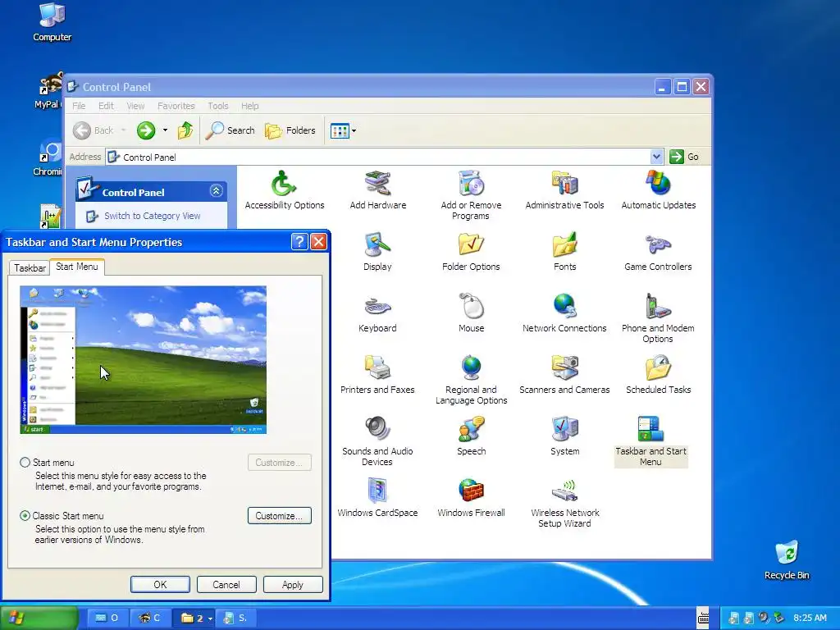Click the Apply button
This screenshot has width=840, height=630.
pyautogui.click(x=293, y=584)
